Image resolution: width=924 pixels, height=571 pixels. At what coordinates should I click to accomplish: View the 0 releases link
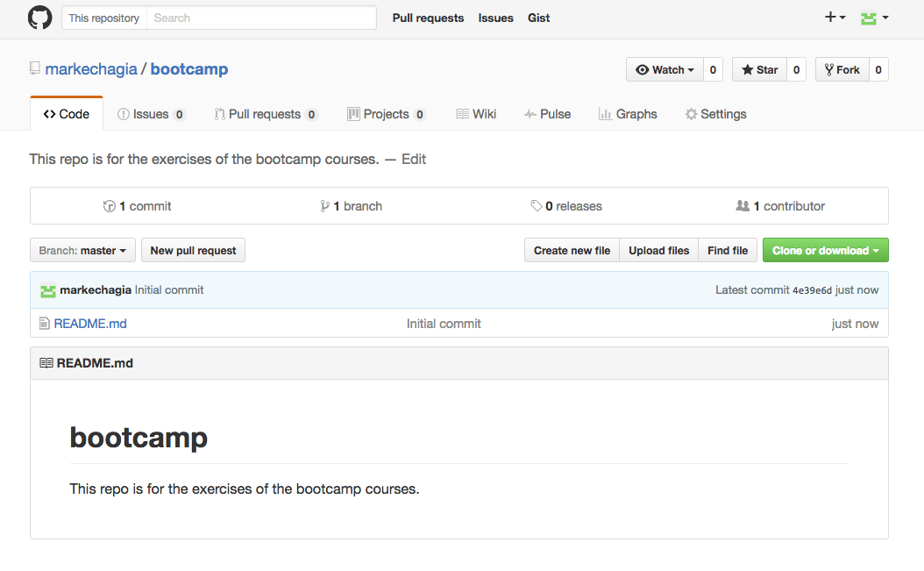[566, 206]
